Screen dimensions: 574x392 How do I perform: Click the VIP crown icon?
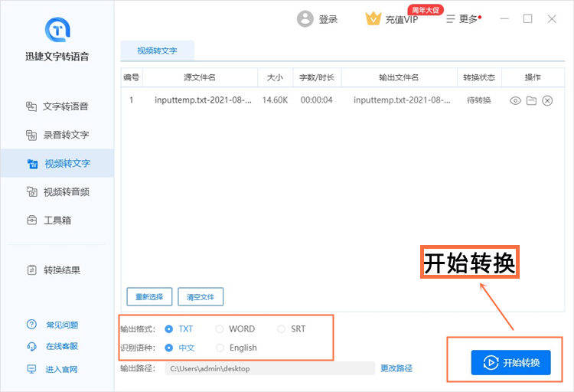[x=373, y=19]
